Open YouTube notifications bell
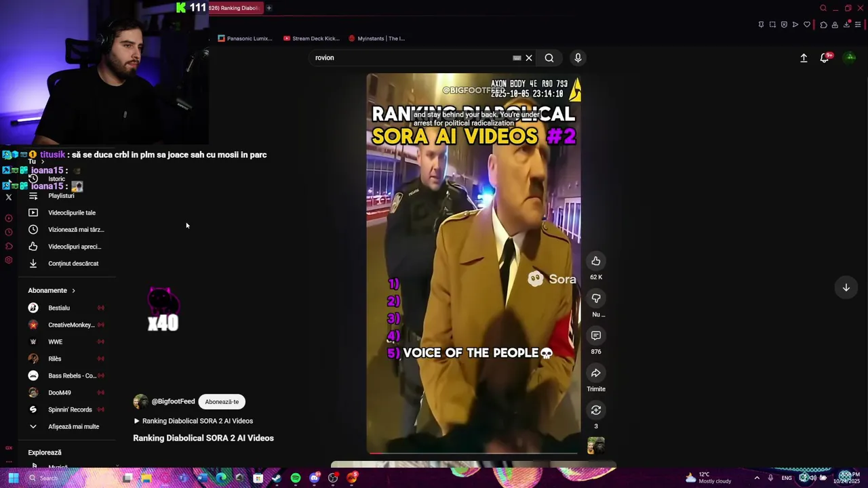Screen dimensions: 868x488 [825, 58]
